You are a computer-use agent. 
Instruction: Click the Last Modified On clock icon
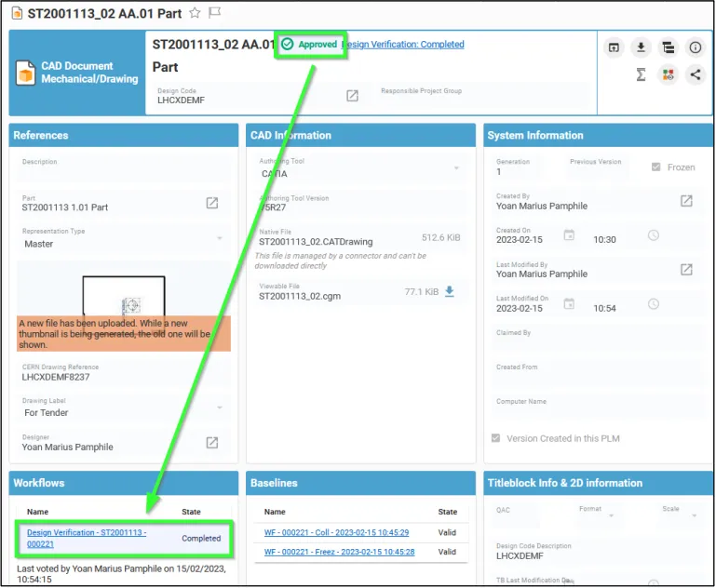(654, 304)
